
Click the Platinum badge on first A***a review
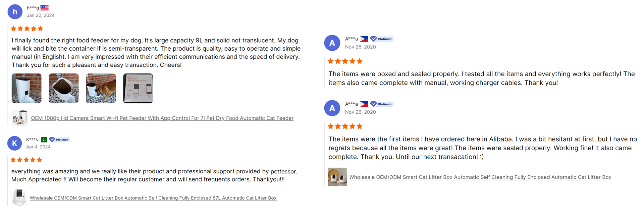coord(382,39)
